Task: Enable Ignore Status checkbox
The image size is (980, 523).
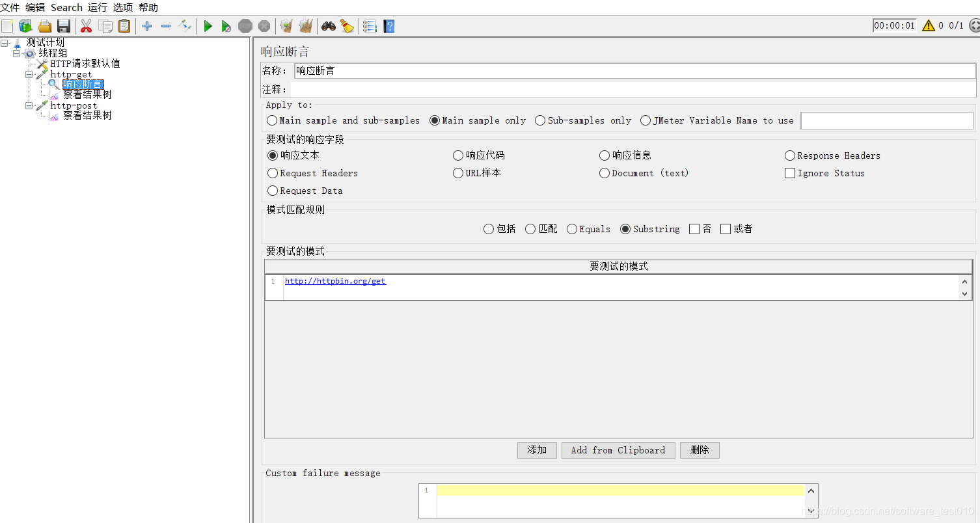Action: 790,173
